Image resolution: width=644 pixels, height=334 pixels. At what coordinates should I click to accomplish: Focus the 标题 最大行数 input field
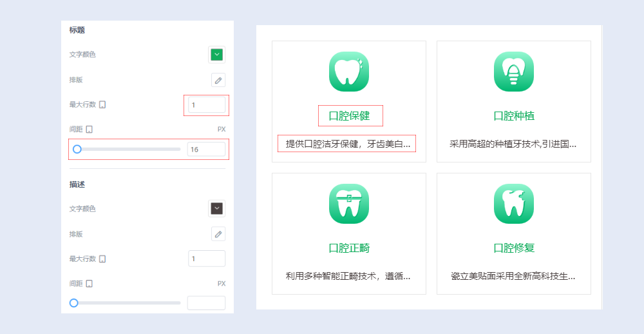207,104
